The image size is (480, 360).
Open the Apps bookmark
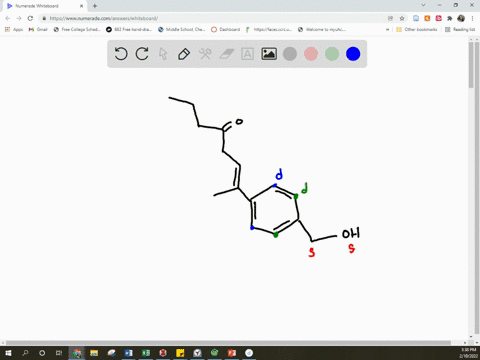pyautogui.click(x=14, y=29)
